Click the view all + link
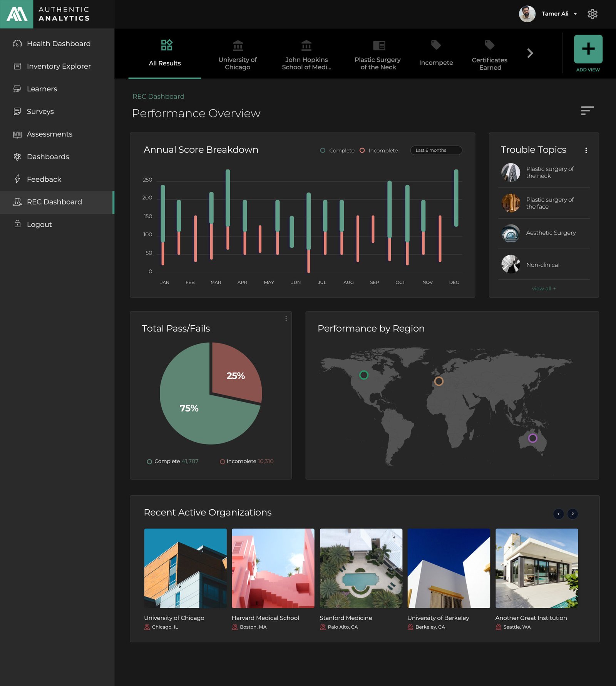The image size is (616, 686). click(544, 289)
